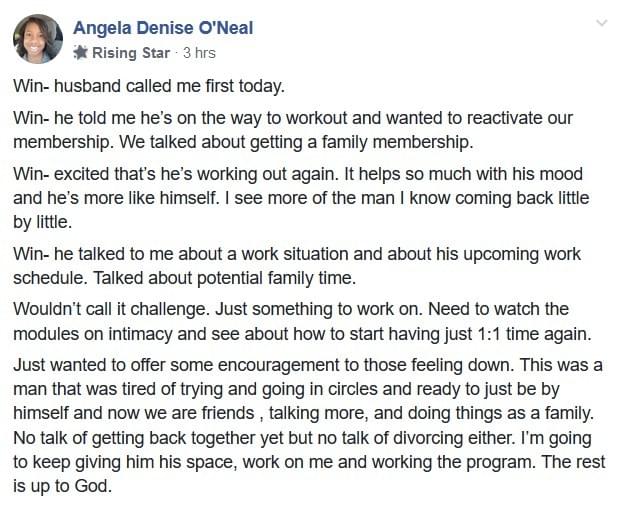Image resolution: width=618 pixels, height=514 pixels.
Task: Expand the post options chevron menu
Action: (601, 22)
